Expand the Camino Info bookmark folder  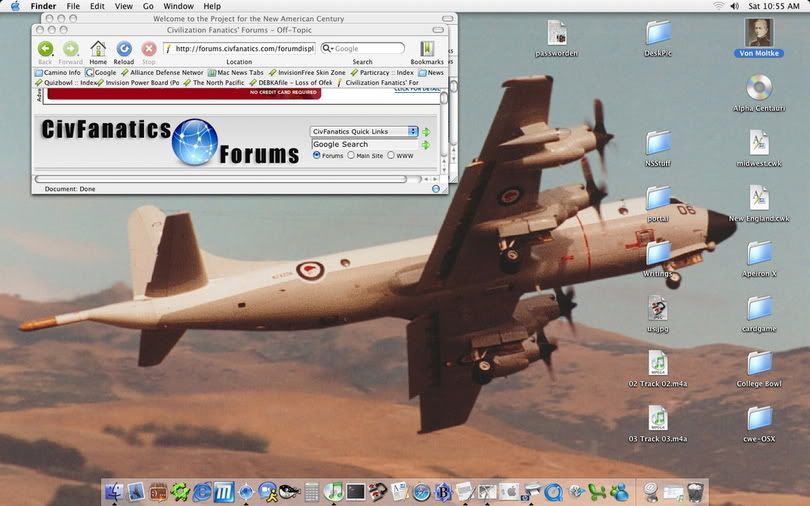(58, 73)
